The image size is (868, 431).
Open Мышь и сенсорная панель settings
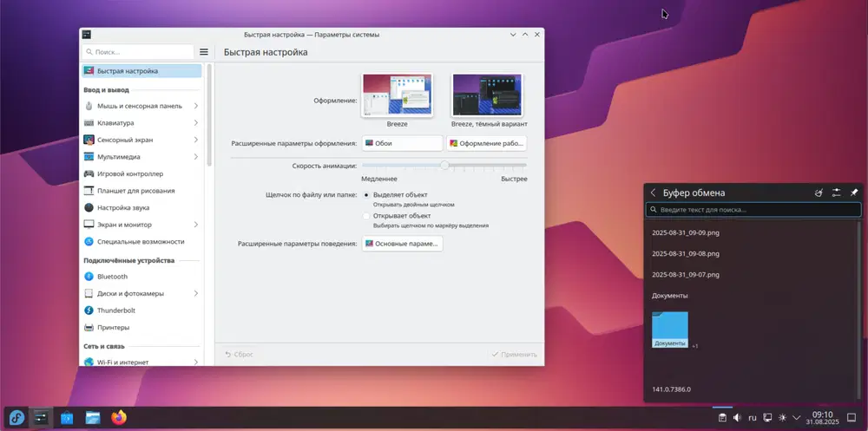pos(141,106)
